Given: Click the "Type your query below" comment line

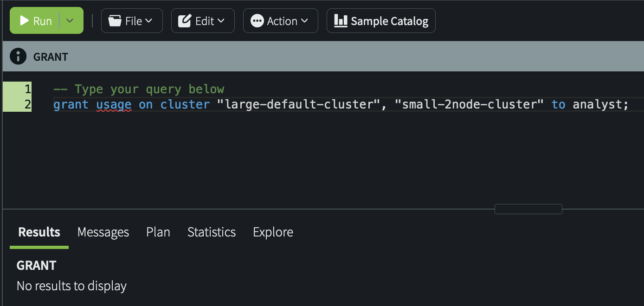Looking at the screenshot, I should 139,89.
